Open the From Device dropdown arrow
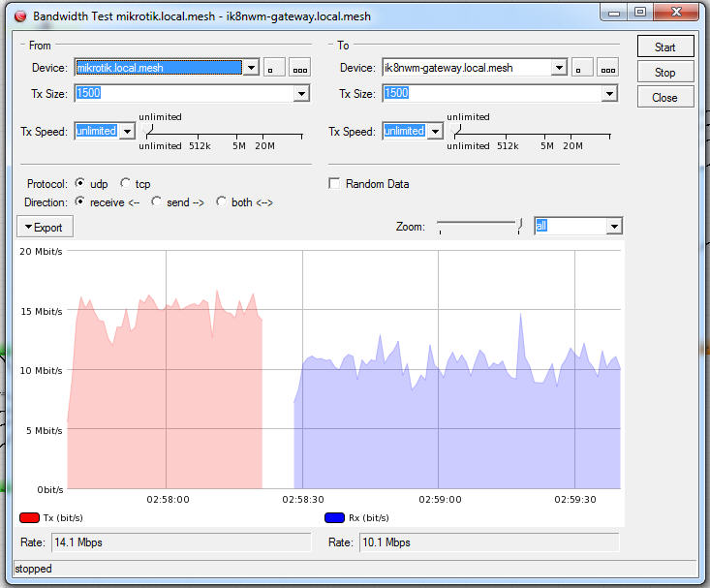710x588 pixels. [x=251, y=68]
